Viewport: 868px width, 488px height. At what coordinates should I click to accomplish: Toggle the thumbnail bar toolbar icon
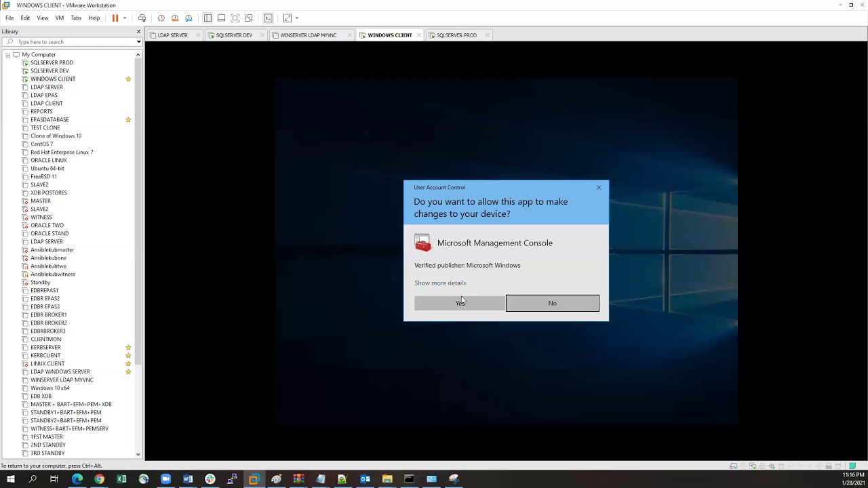coord(221,18)
